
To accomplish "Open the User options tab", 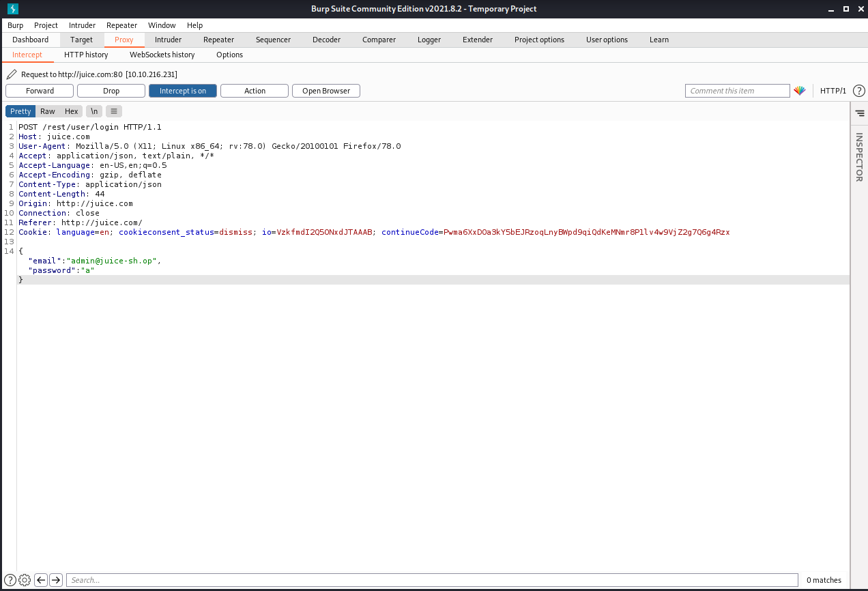I will [607, 40].
